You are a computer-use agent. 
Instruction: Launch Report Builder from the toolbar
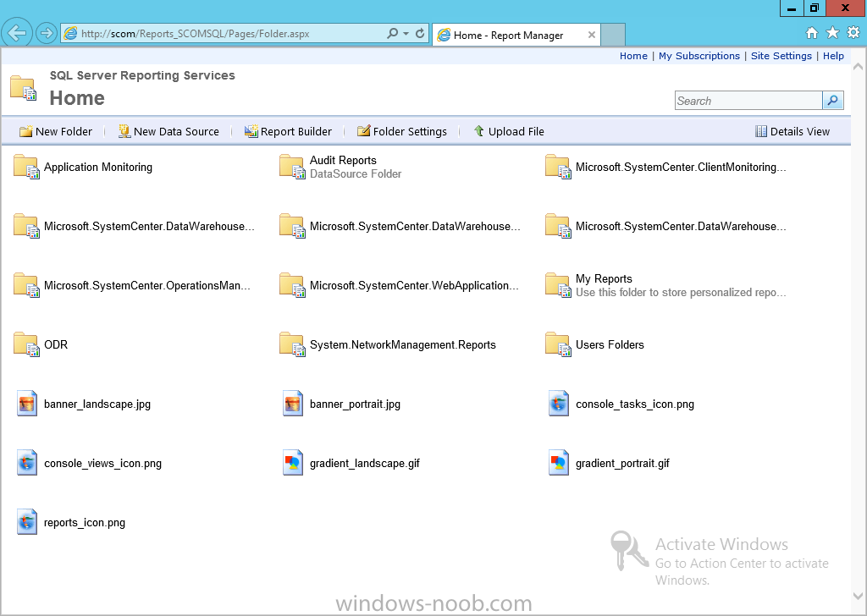click(x=288, y=131)
